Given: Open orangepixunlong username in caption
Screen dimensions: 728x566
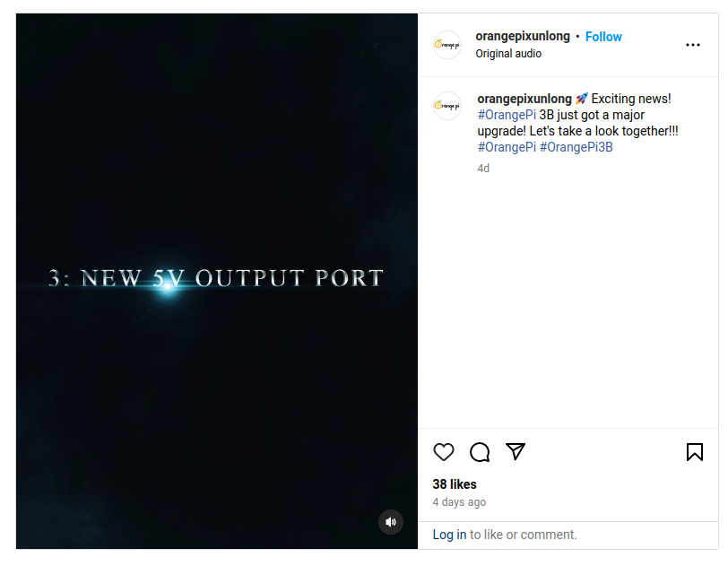Looking at the screenshot, I should coord(524,99).
